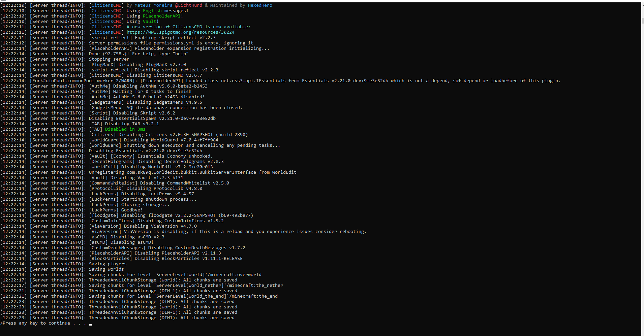This screenshot has width=644, height=336.
Task: Click green 'Disabled in 3ms' TAB text
Action: [x=125, y=129]
